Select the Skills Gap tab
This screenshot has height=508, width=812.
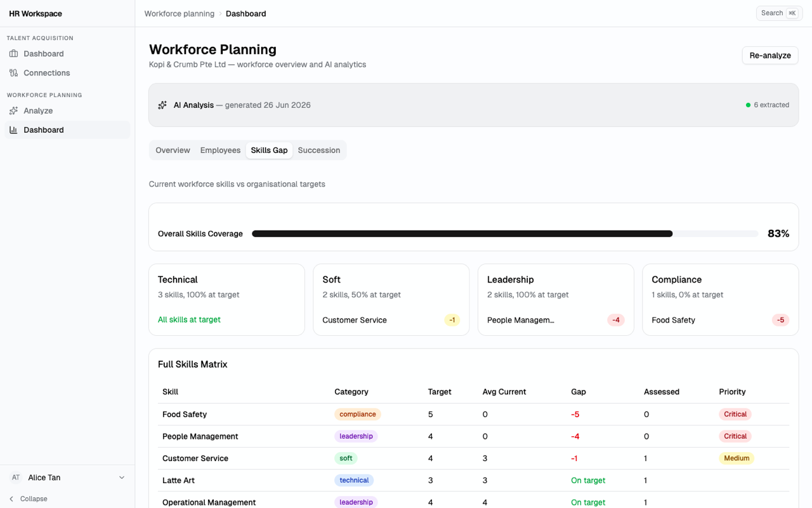pyautogui.click(x=269, y=150)
